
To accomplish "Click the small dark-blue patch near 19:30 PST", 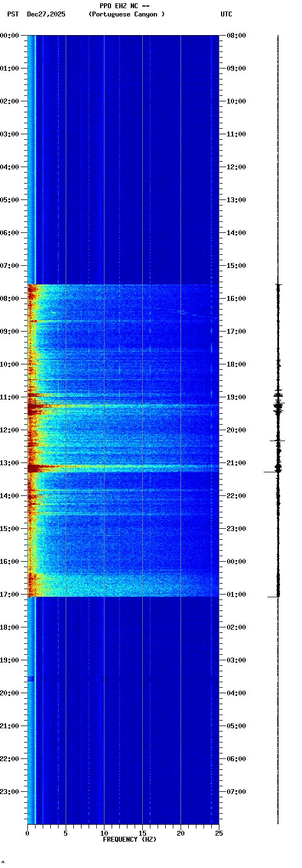I will pos(31,678).
